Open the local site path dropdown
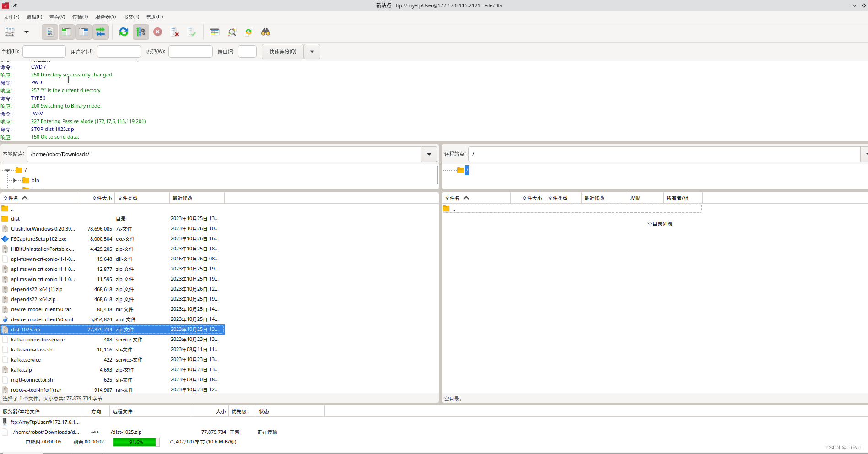Screen dimensions: 868x454 tap(429, 154)
